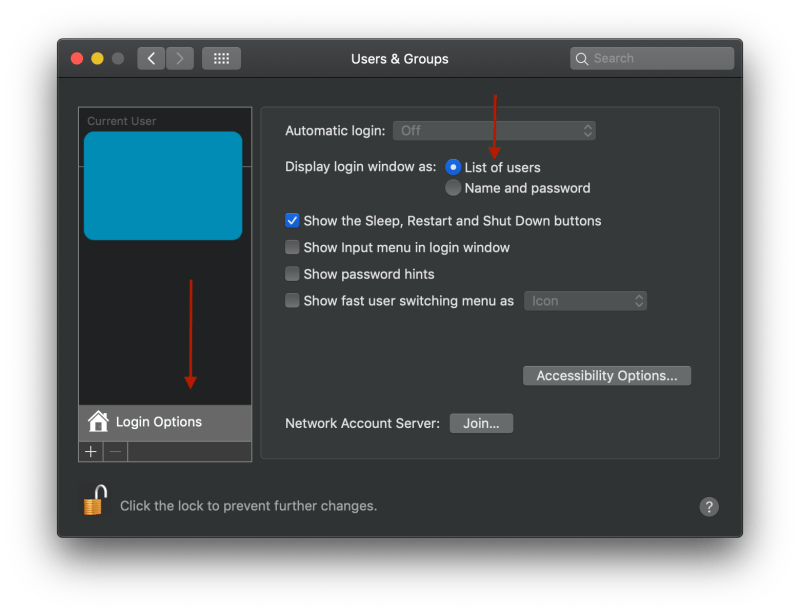Open Accessibility Options
This screenshot has width=800, height=613.
(606, 375)
